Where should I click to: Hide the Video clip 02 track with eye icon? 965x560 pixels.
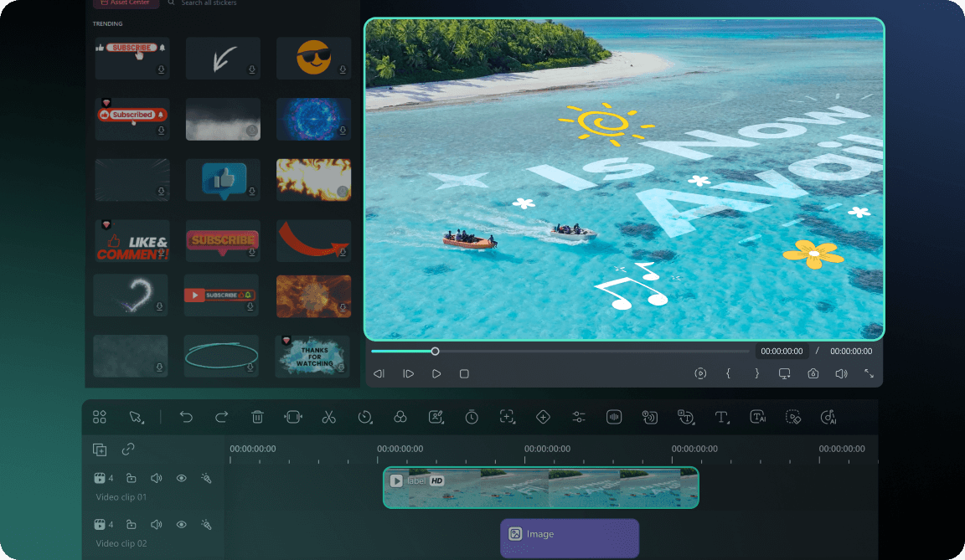[181, 524]
